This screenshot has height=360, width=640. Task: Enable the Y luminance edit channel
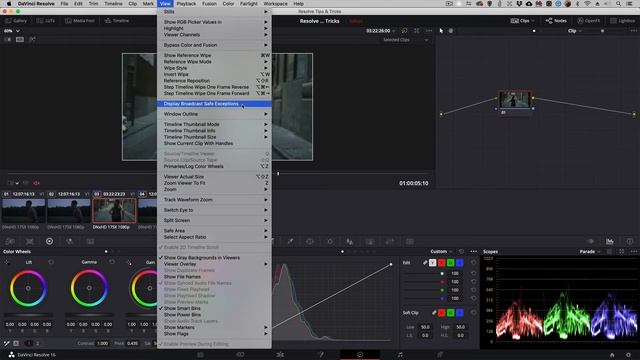coord(433,263)
